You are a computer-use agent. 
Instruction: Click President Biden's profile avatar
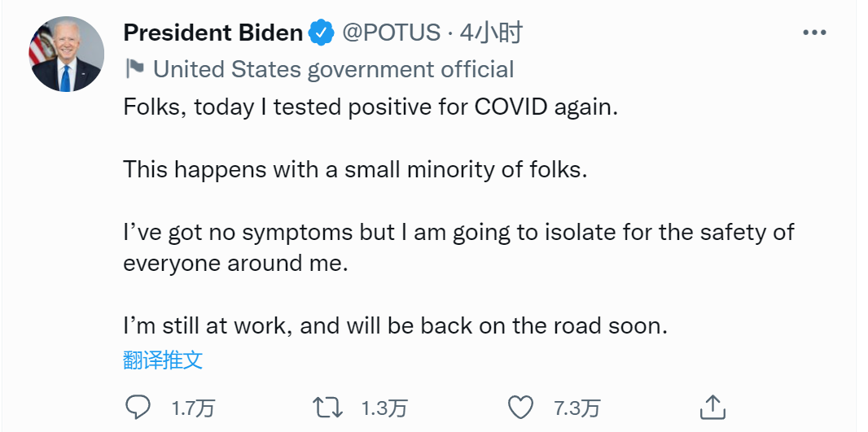[67, 54]
